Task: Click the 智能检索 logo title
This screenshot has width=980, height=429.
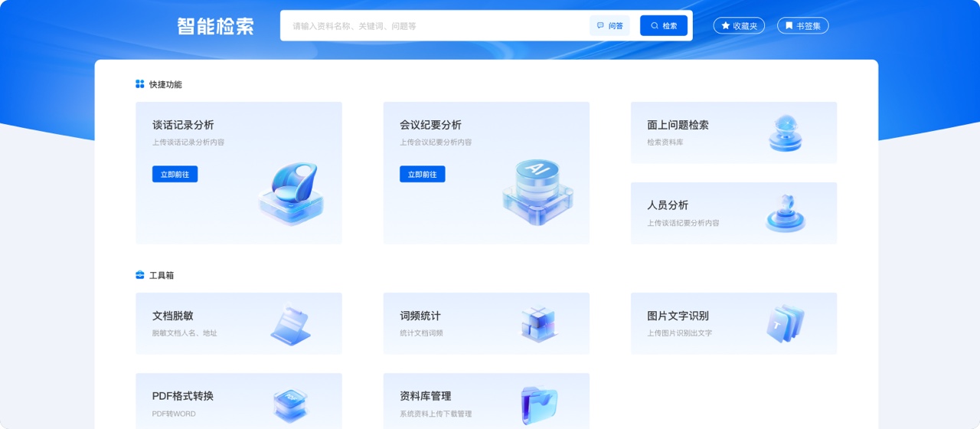Action: (x=215, y=26)
